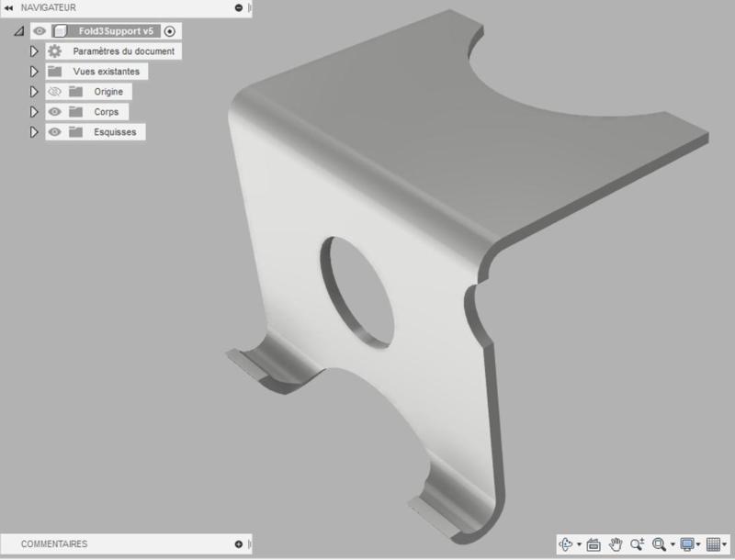
Task: Select the Esquisses label
Action: click(115, 131)
